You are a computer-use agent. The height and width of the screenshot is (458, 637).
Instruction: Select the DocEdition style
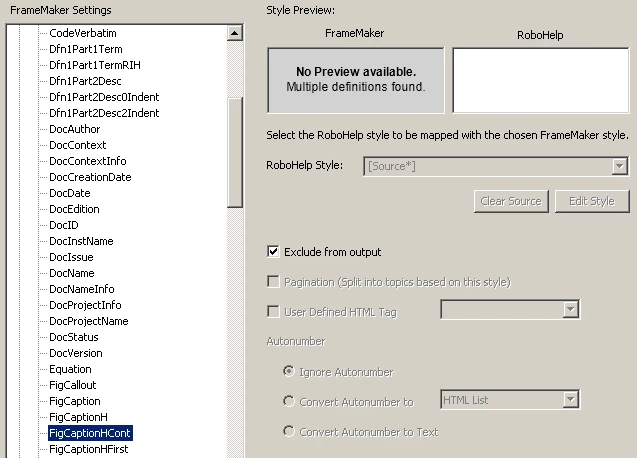coord(74,209)
